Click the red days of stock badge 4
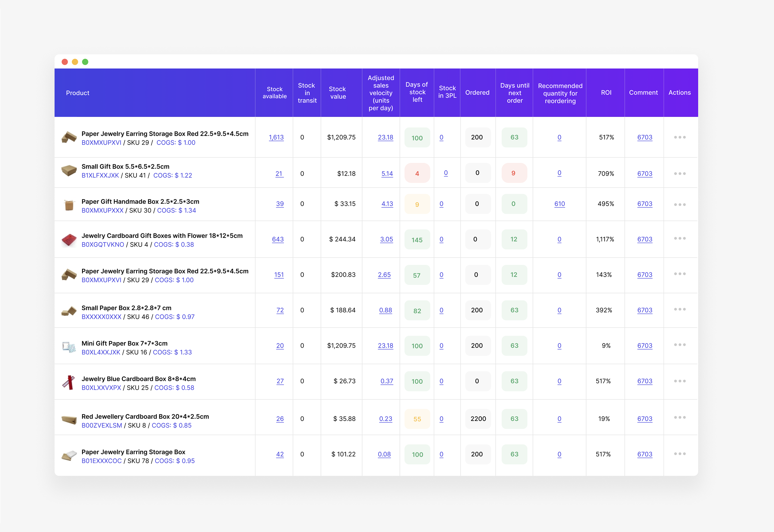Image resolution: width=774 pixels, height=532 pixels. point(417,173)
